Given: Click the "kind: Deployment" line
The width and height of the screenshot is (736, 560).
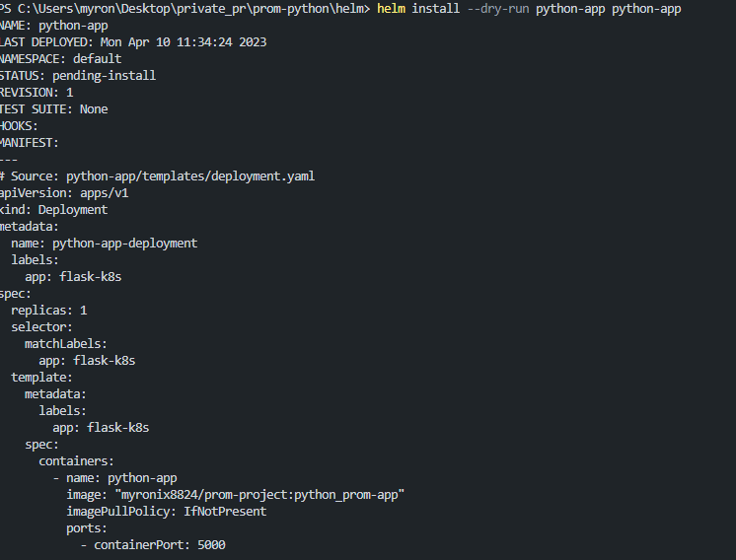Looking at the screenshot, I should click(x=54, y=210).
